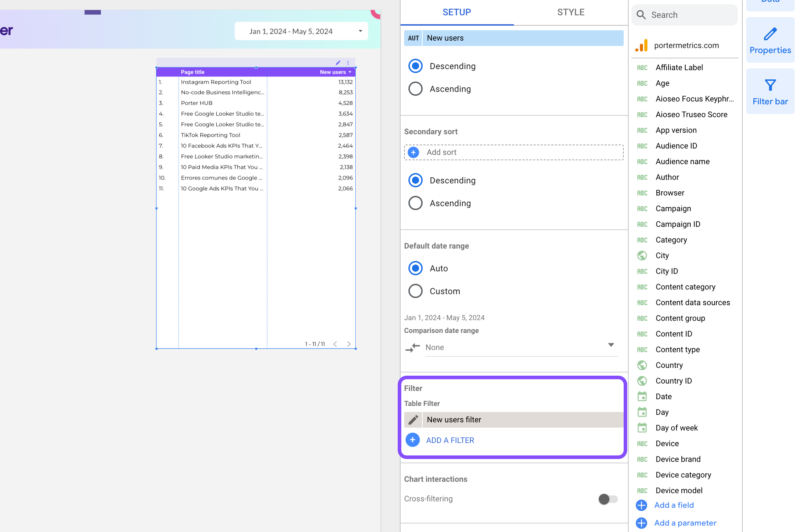
Task: Go to next table page arrow
Action: 349,344
